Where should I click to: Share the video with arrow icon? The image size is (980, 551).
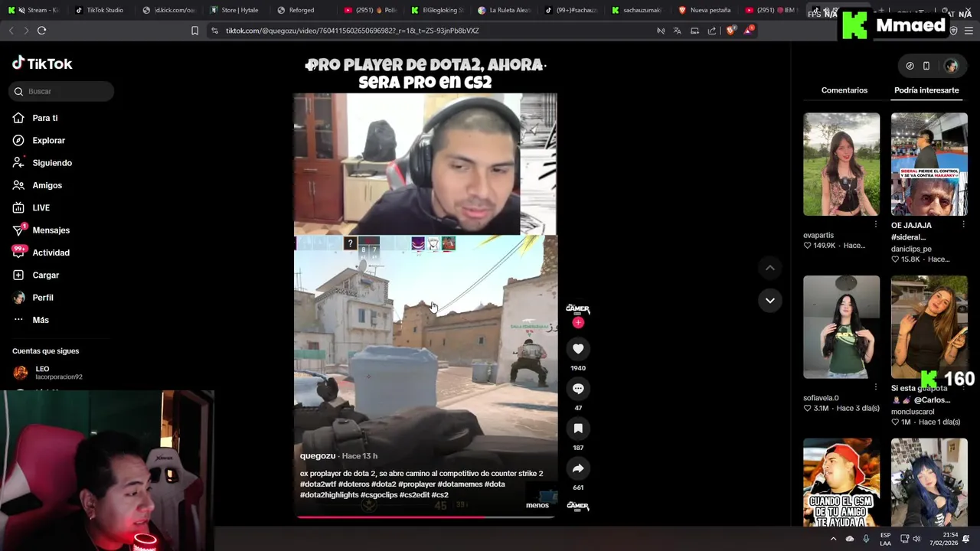[578, 468]
